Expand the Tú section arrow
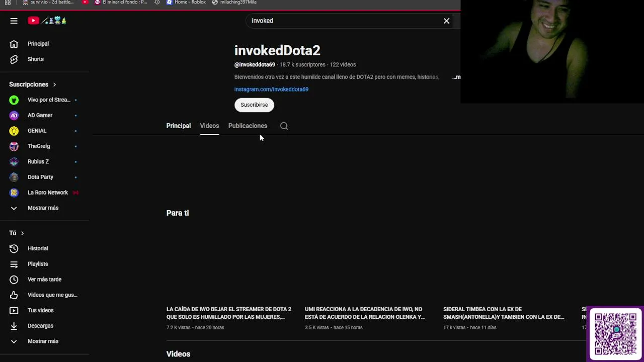Image resolution: width=644 pixels, height=362 pixels. pos(22,233)
